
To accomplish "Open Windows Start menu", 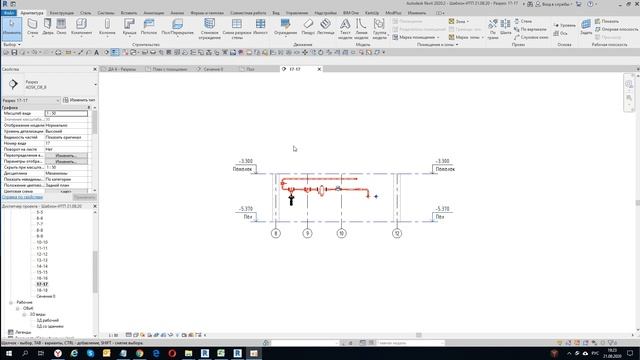I will pos(8,353).
